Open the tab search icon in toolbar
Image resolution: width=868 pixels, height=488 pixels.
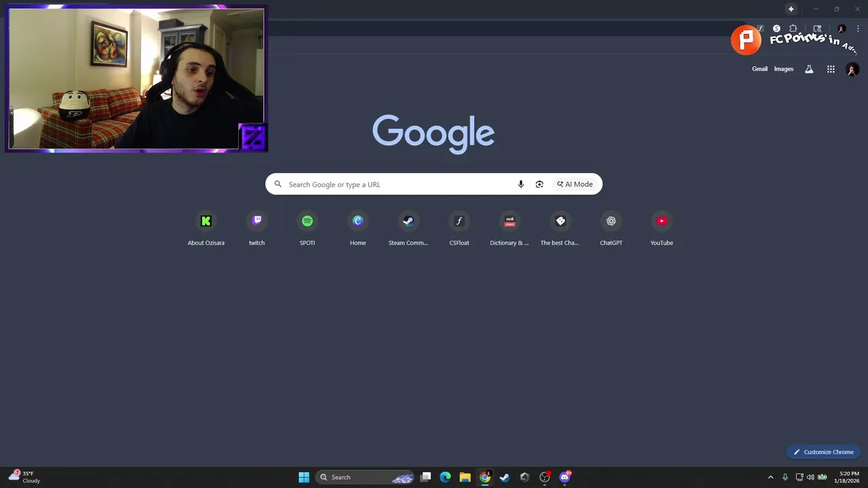[x=817, y=28]
